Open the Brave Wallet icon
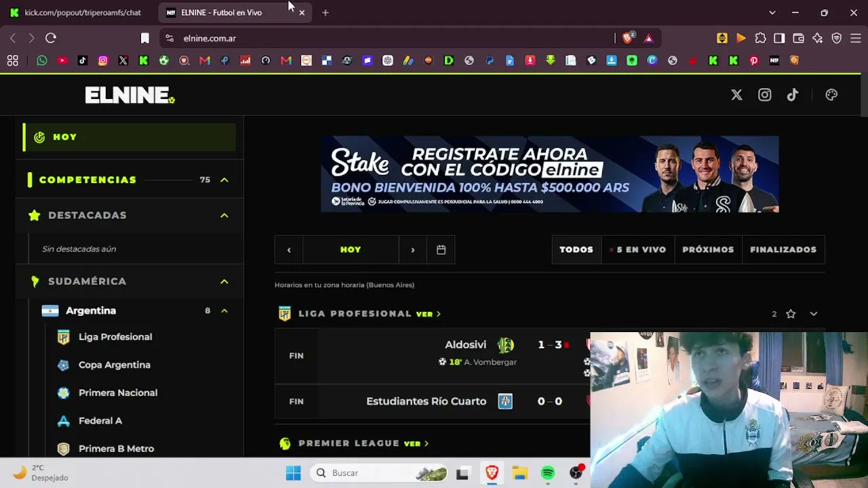 pyautogui.click(x=798, y=38)
